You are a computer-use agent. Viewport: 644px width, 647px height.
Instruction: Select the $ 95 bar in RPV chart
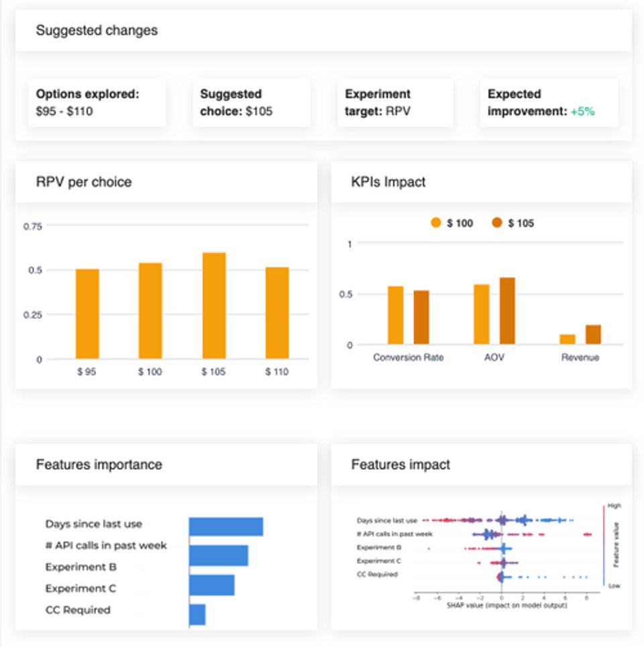click(87, 314)
